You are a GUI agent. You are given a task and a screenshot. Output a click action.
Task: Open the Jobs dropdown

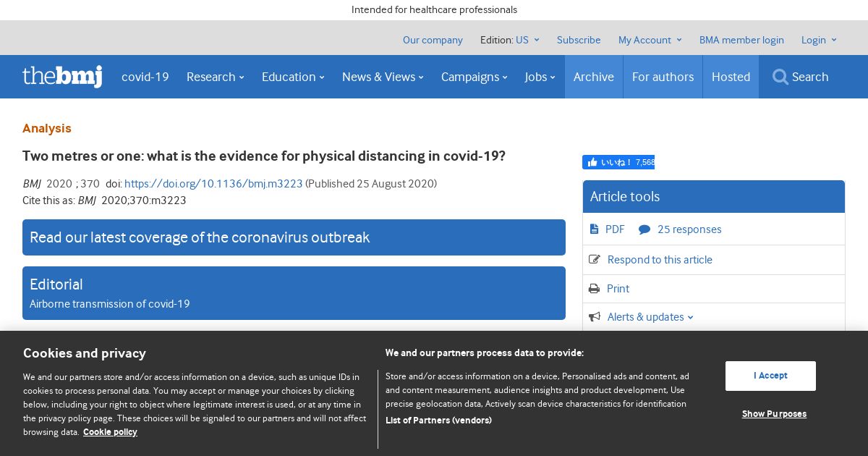(540, 77)
